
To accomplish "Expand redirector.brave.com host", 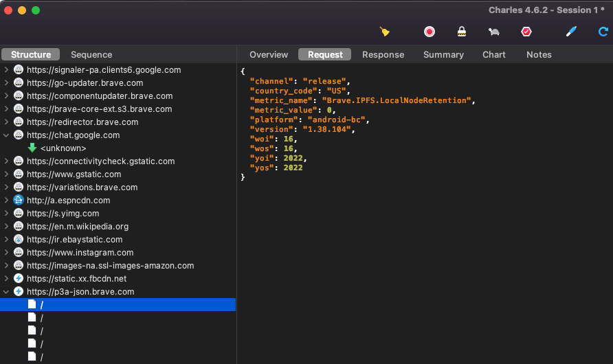I will point(6,122).
